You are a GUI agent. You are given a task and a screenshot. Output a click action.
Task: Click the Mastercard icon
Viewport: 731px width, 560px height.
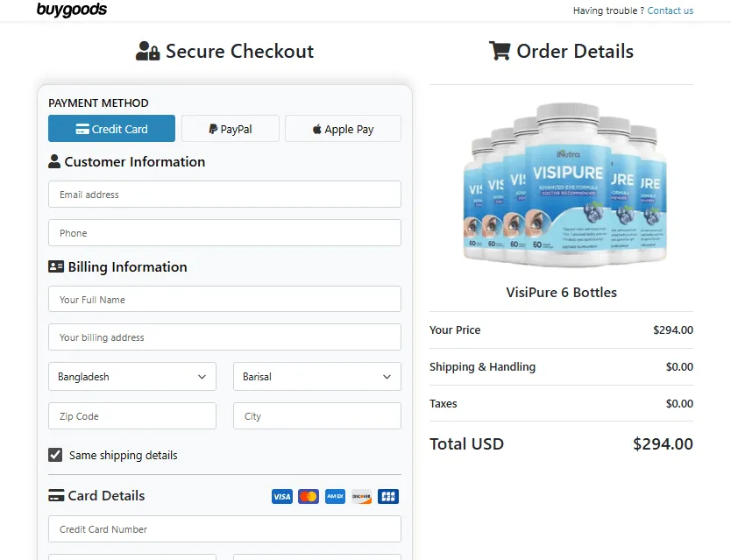[308, 496]
